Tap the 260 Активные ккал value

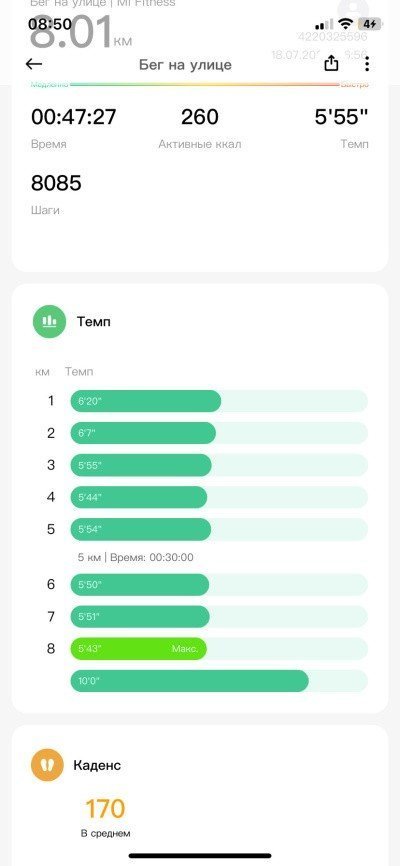click(x=199, y=117)
